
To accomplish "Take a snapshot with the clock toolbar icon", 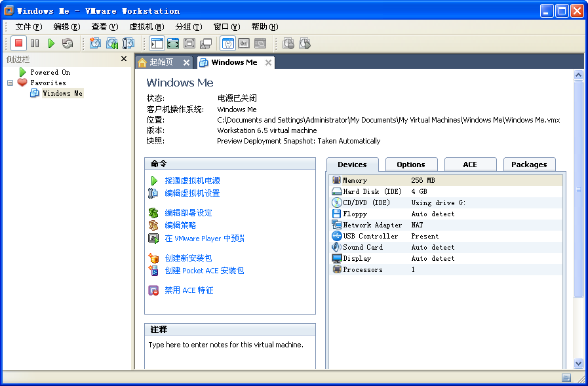I will click(x=95, y=43).
